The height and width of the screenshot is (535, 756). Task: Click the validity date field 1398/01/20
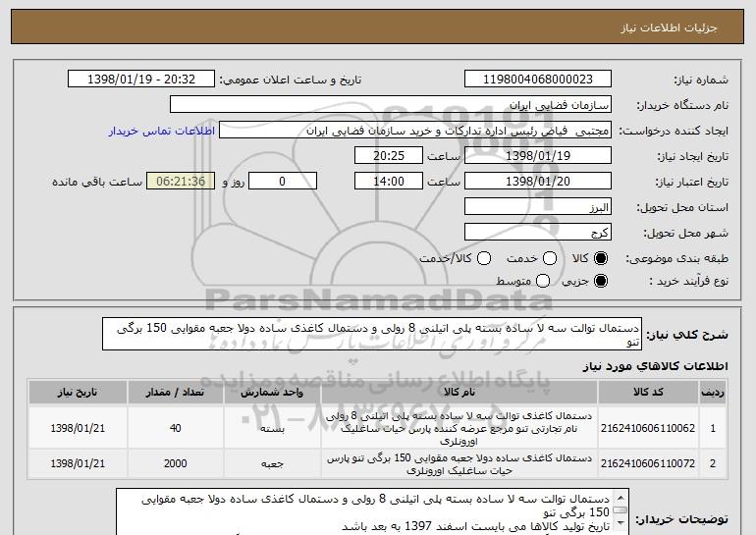(538, 182)
